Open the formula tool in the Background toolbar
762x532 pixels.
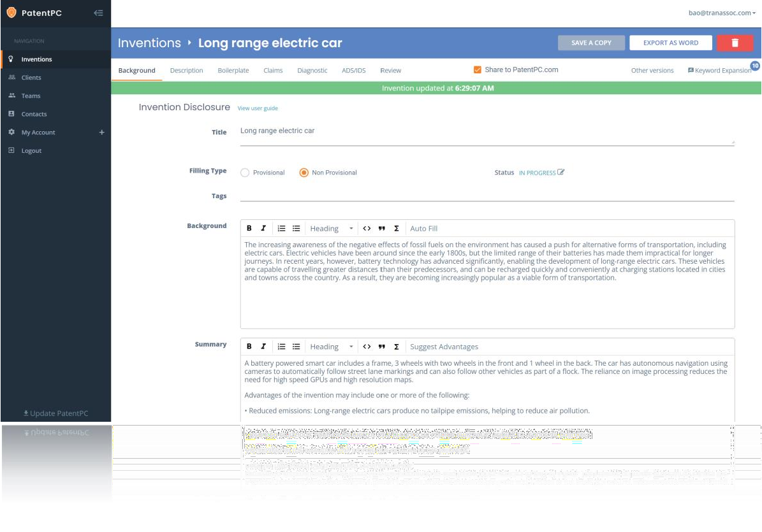click(x=396, y=228)
